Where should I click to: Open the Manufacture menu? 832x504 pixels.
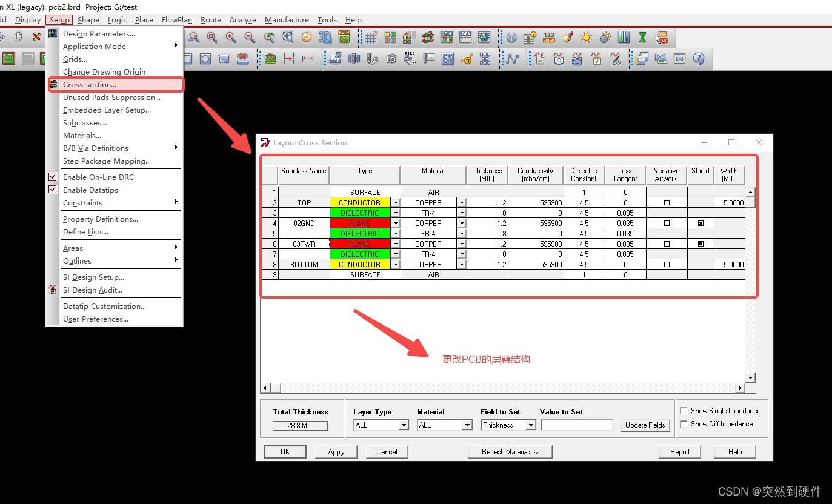[x=287, y=20]
